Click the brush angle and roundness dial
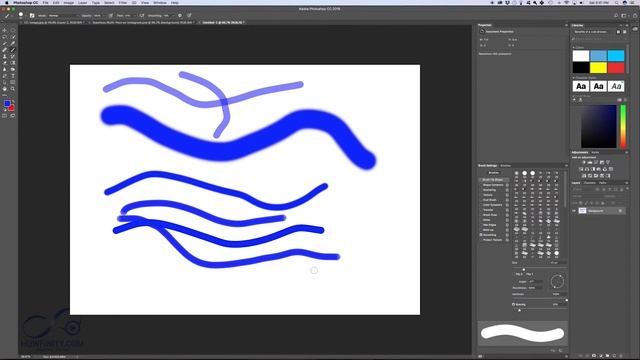Screen dimensions: 640x360 click(x=557, y=282)
